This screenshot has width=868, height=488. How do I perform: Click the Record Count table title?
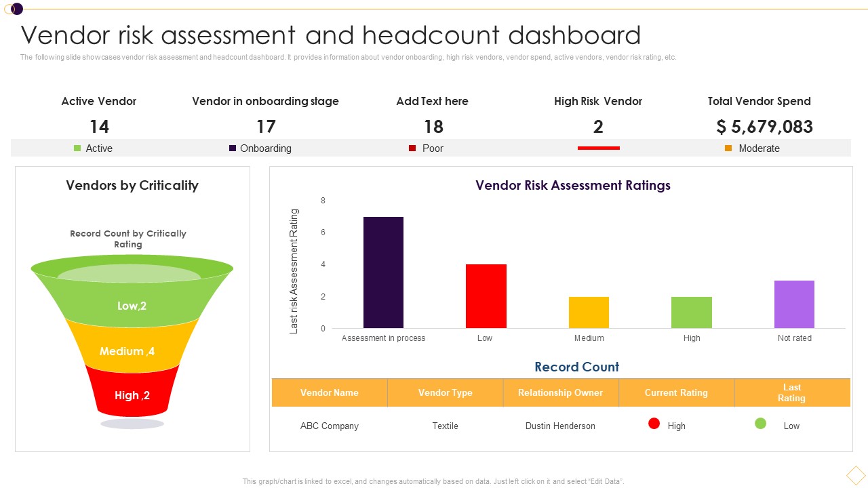point(577,367)
